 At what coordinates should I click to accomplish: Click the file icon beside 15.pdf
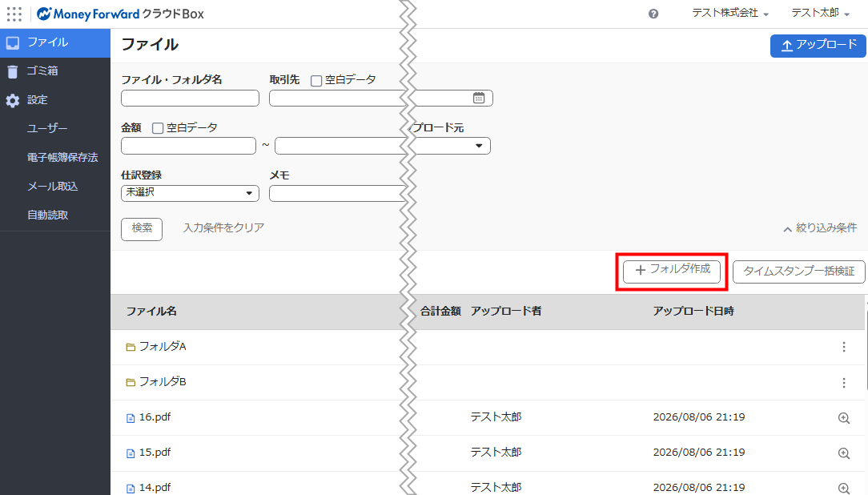coord(131,453)
